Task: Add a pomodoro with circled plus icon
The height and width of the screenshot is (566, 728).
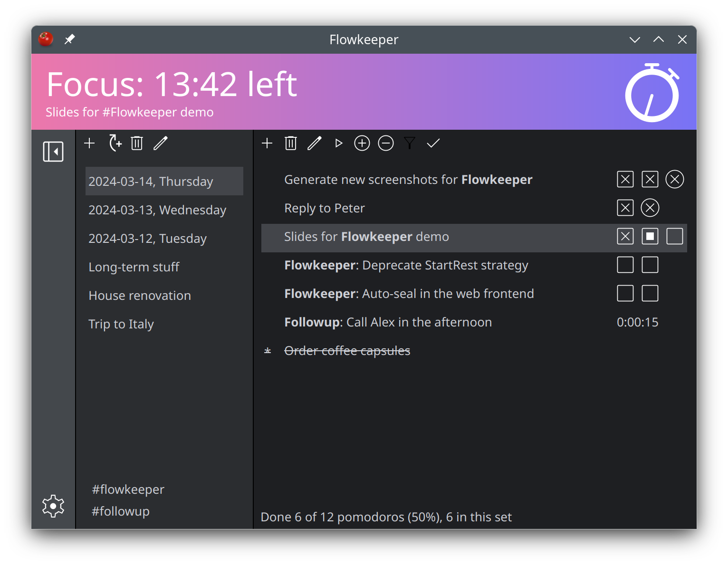Action: pos(362,143)
